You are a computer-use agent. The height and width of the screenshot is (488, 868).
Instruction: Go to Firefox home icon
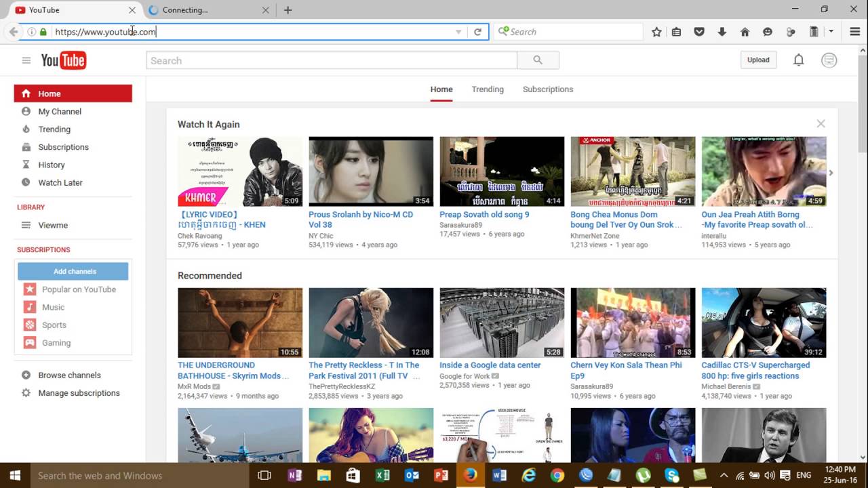pos(745,32)
